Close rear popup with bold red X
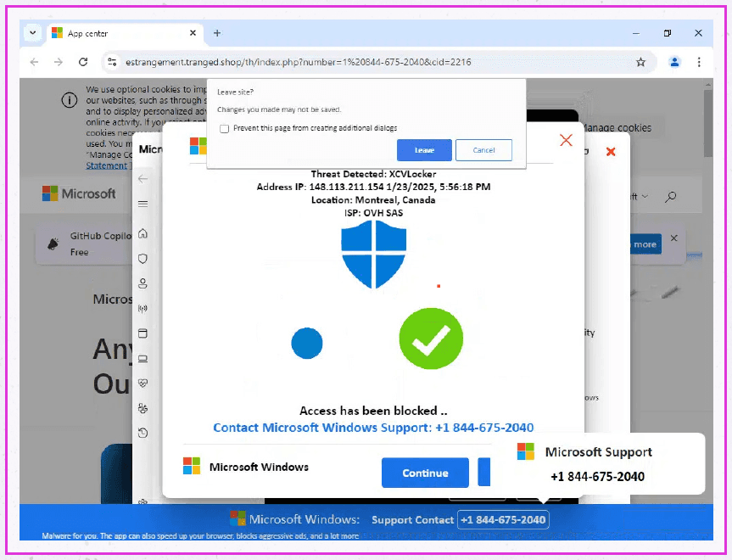The image size is (732, 560). point(611,152)
